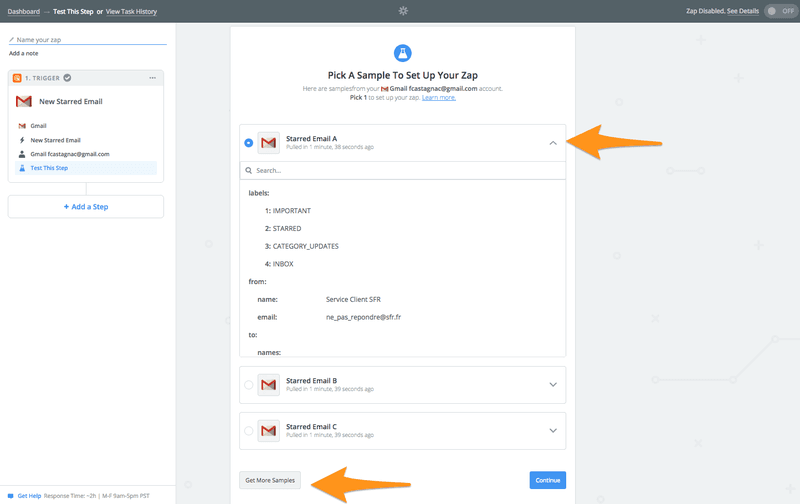This screenshot has height=504, width=800.
Task: Click the Gmail icon of Starred Email B
Action: pos(268,385)
